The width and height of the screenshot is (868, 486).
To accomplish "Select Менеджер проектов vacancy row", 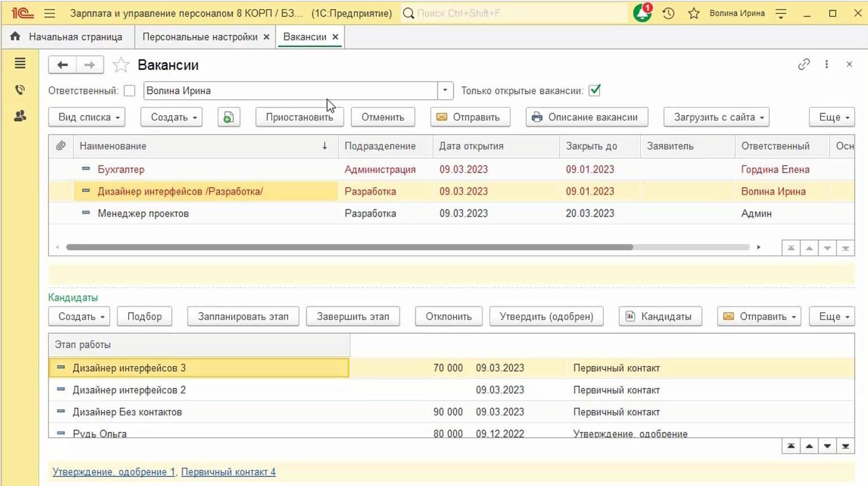I will tap(451, 213).
